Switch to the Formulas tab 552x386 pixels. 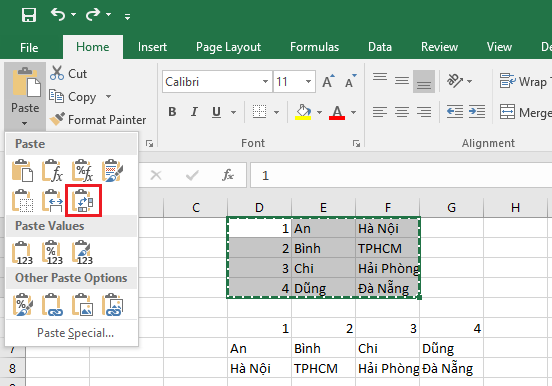pos(314,47)
